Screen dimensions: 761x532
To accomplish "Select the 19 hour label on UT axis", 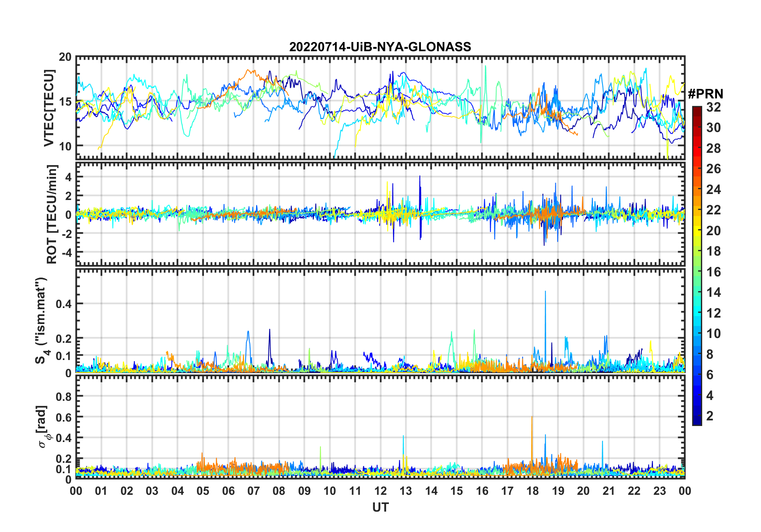I will 558,491.
